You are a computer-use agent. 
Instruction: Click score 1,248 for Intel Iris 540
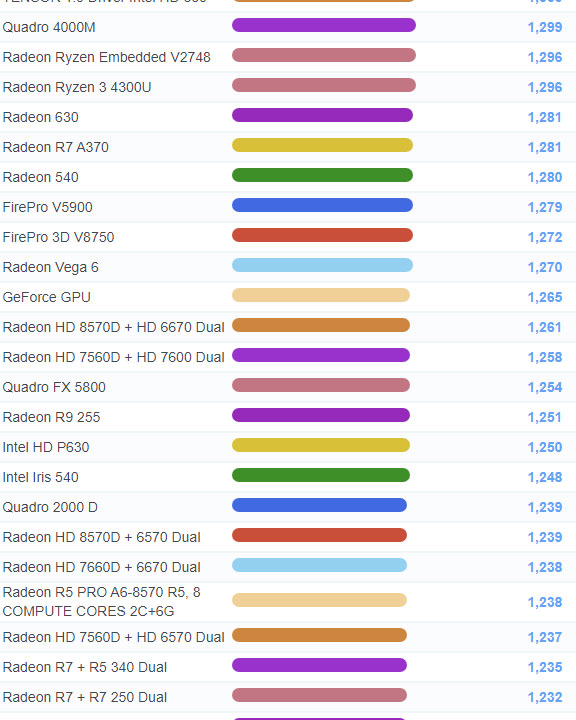545,478
